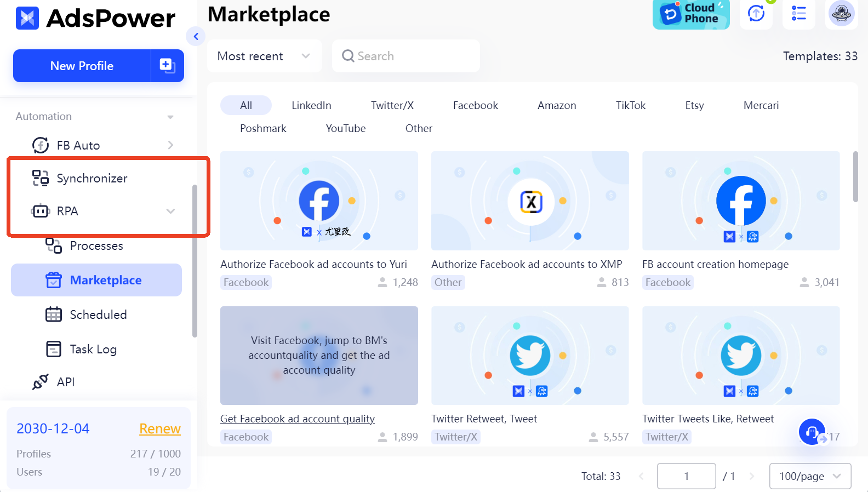Collapse the RPA submenu chevron
Viewport: 868px width, 492px height.
pyautogui.click(x=170, y=211)
